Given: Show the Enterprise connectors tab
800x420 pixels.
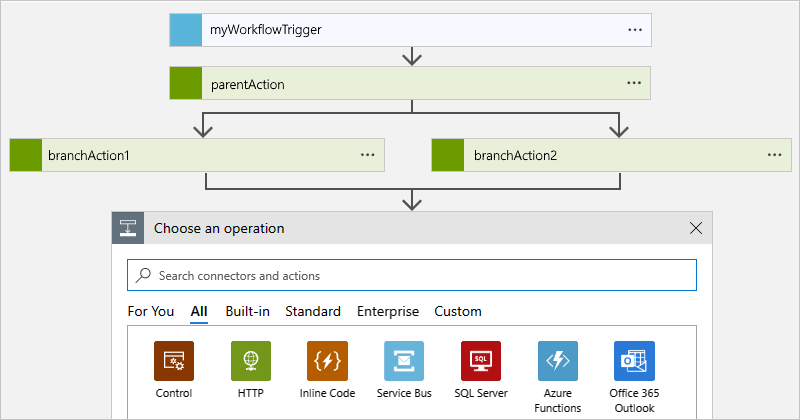Looking at the screenshot, I should pyautogui.click(x=388, y=311).
